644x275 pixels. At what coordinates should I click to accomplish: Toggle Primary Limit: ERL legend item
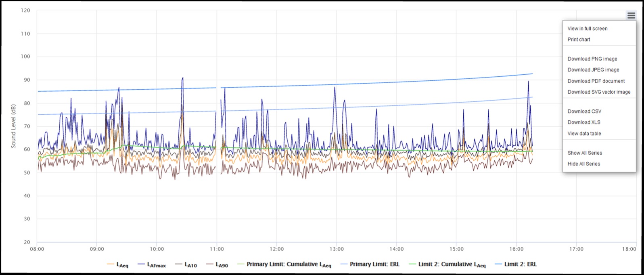click(x=369, y=264)
